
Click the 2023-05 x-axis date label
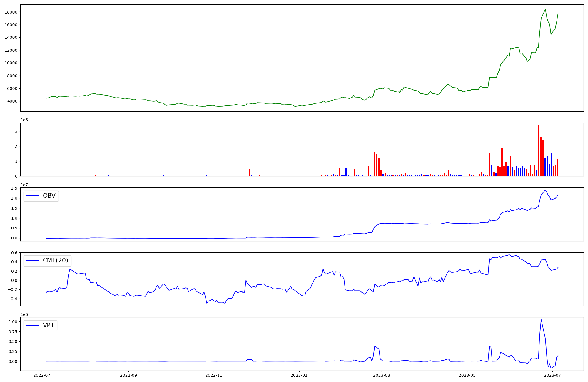click(467, 375)
